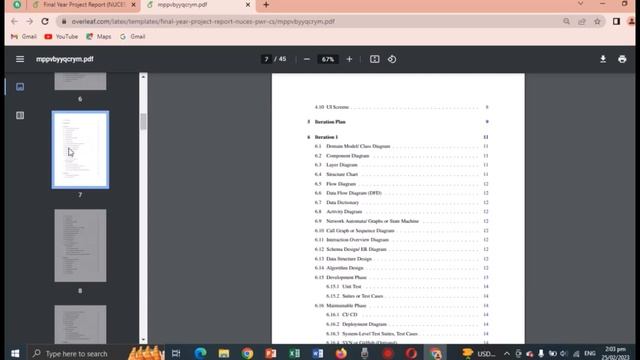Download the PDF file
The height and width of the screenshot is (360, 640).
(603, 59)
